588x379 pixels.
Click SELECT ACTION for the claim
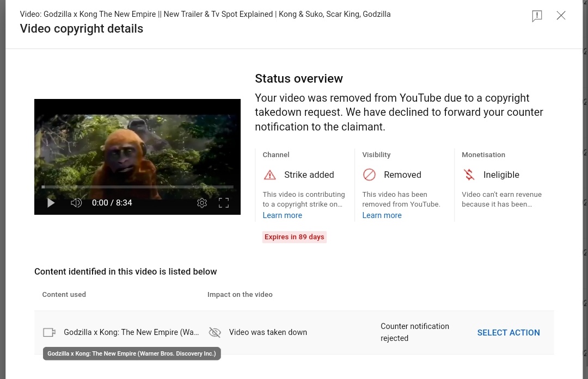[509, 333]
